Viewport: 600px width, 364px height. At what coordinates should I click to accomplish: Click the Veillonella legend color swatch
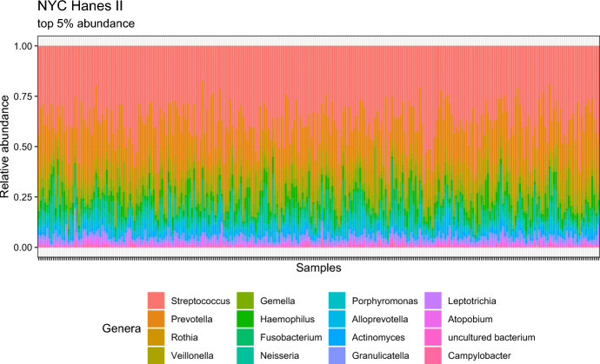click(157, 355)
